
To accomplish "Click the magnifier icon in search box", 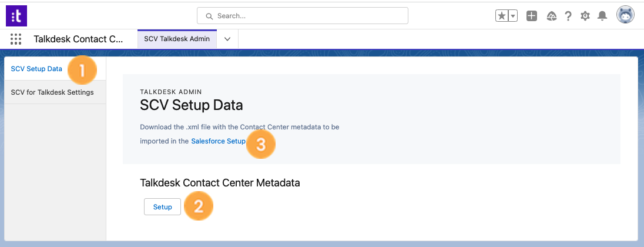I will point(209,16).
